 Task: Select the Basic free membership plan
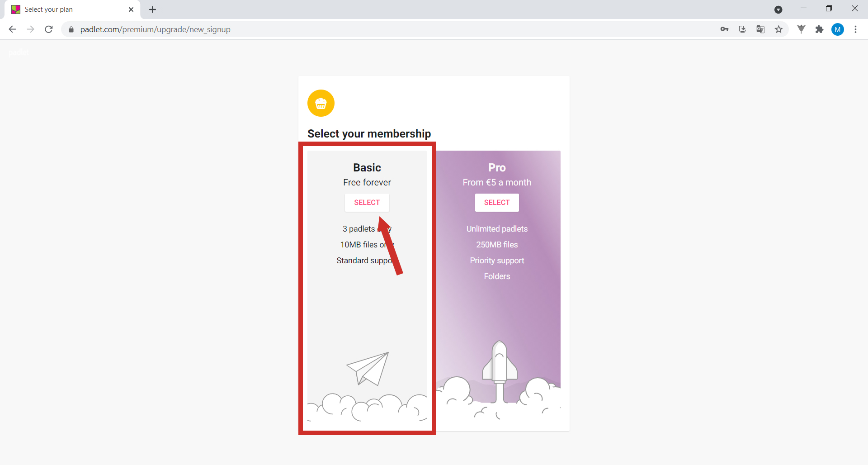367,203
